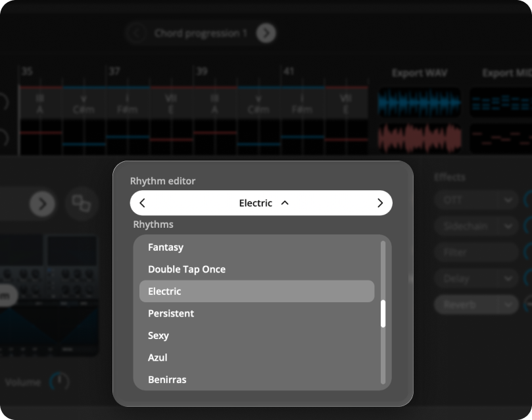Select the Azul rhythm
The image size is (532, 420).
pos(257,357)
